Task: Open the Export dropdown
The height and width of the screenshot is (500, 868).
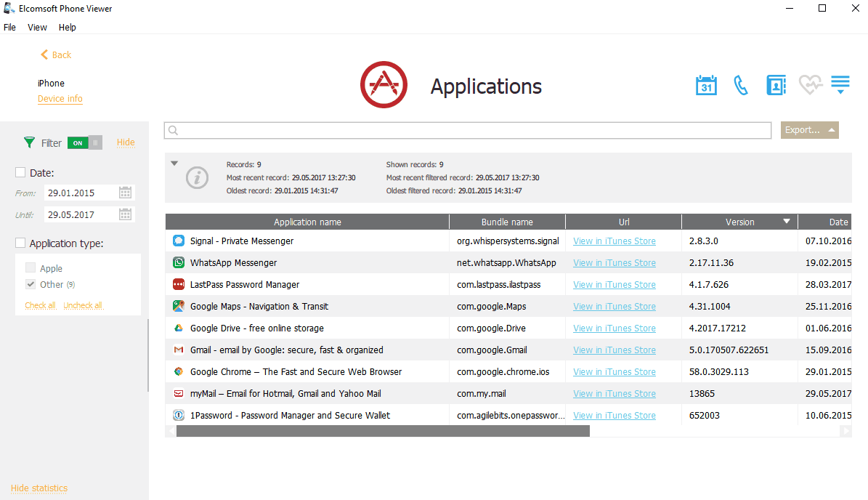Action: tap(809, 130)
